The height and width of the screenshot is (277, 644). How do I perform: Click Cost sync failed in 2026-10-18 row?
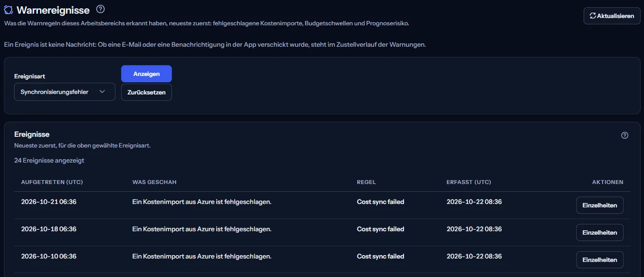point(381,229)
